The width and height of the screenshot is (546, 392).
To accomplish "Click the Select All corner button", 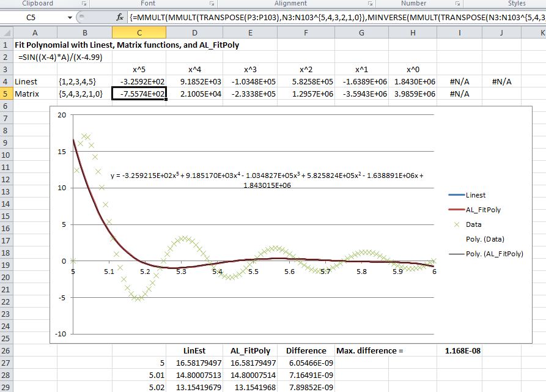I will pos(6,32).
